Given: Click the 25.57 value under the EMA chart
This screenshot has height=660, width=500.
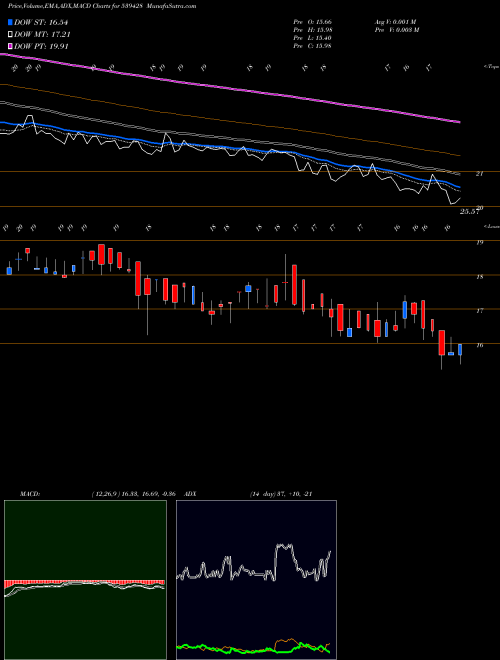Looking at the screenshot, I should point(469,212).
